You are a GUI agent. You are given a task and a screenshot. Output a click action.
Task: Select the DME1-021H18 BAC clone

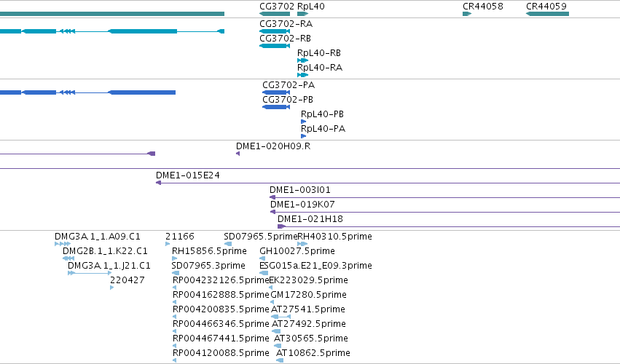click(449, 226)
